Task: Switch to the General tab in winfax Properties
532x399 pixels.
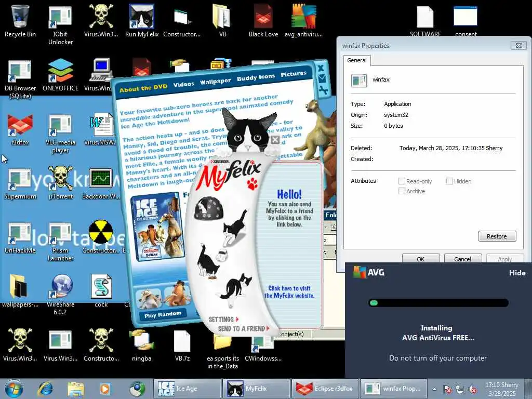Action: coord(356,60)
